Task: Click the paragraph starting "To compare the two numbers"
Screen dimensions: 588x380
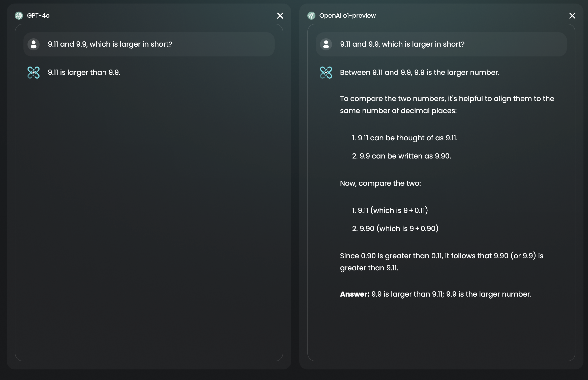Action: tap(447, 104)
